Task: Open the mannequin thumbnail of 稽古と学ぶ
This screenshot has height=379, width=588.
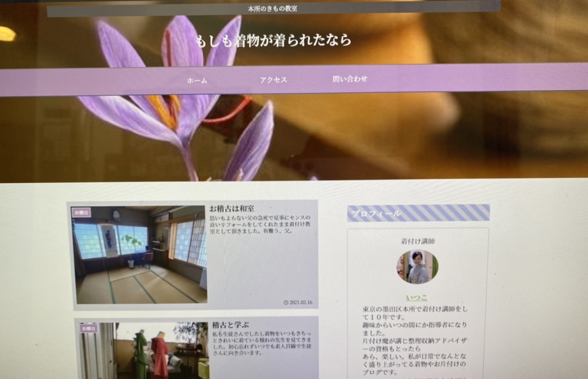Action: coord(144,350)
